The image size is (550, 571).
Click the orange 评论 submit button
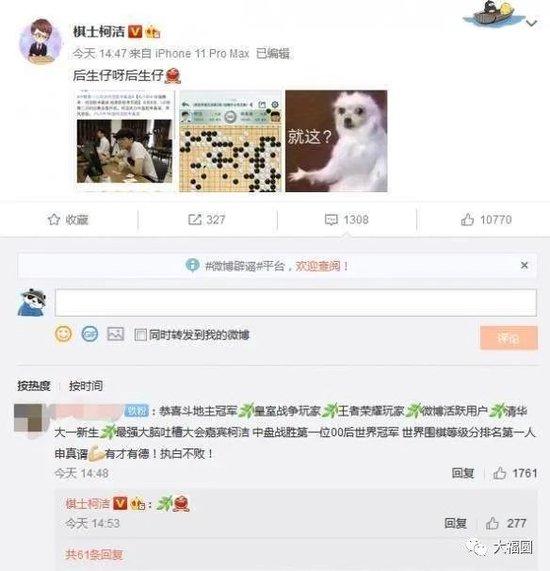(509, 338)
